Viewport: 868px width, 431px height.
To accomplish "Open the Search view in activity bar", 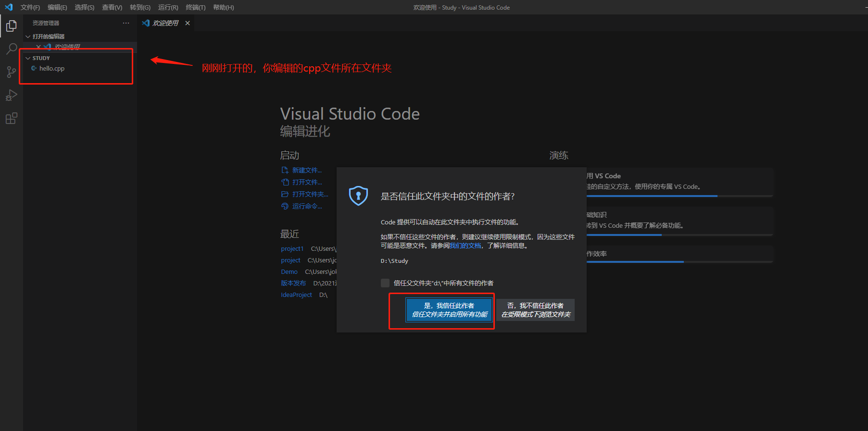I will 12,49.
